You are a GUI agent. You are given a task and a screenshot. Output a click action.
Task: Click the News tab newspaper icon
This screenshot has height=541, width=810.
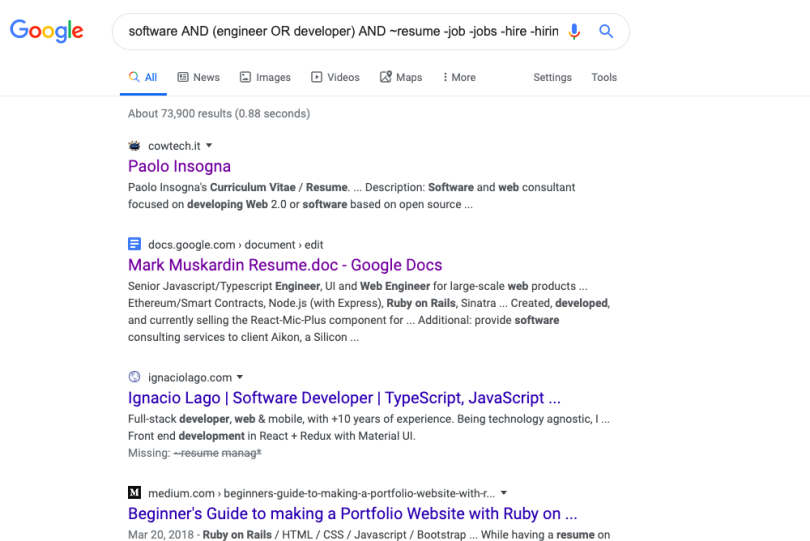[183, 77]
